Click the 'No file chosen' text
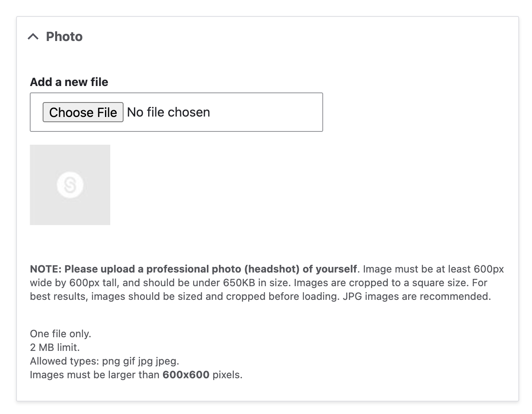The image size is (532, 414). (168, 112)
